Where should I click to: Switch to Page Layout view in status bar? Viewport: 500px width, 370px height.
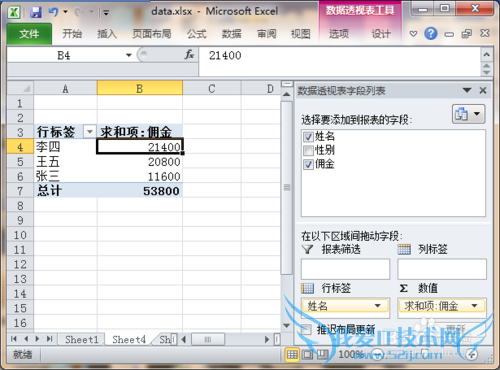(x=307, y=354)
